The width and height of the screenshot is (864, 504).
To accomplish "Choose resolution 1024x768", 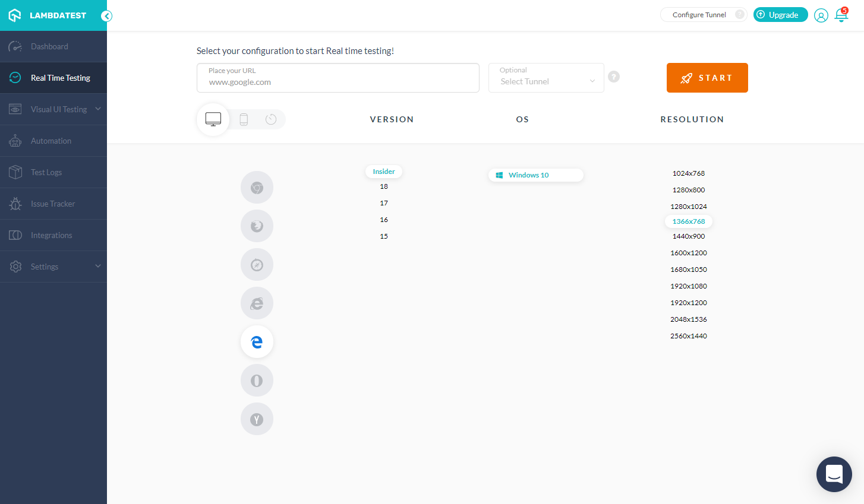I will coord(689,173).
